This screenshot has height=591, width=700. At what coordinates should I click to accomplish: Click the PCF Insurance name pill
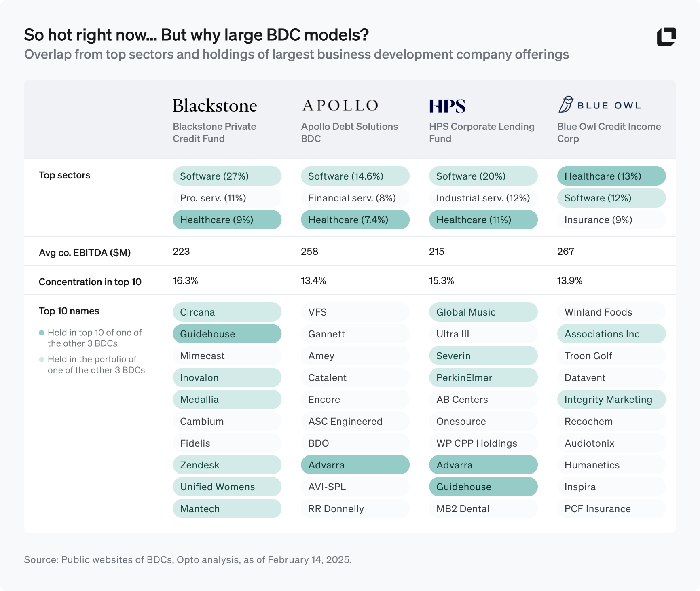click(x=611, y=509)
